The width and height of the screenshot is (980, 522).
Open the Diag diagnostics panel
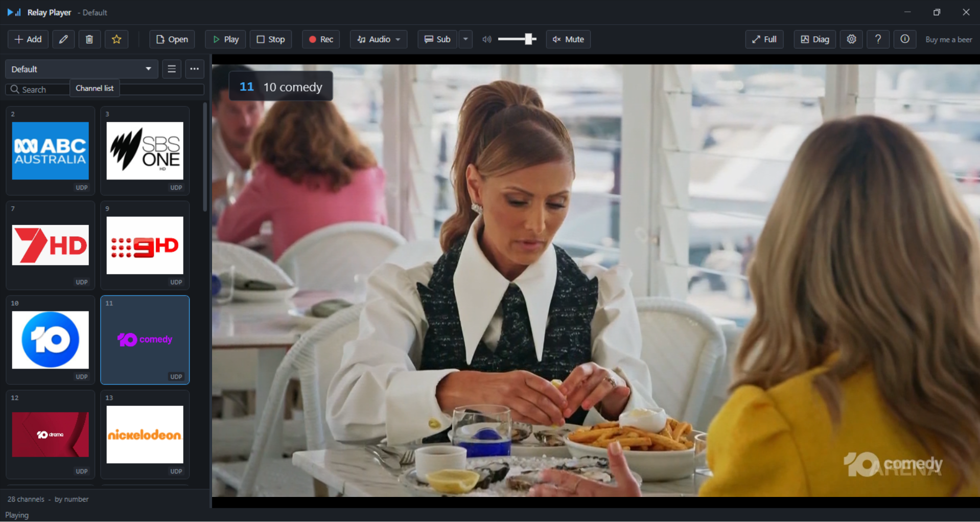[815, 39]
